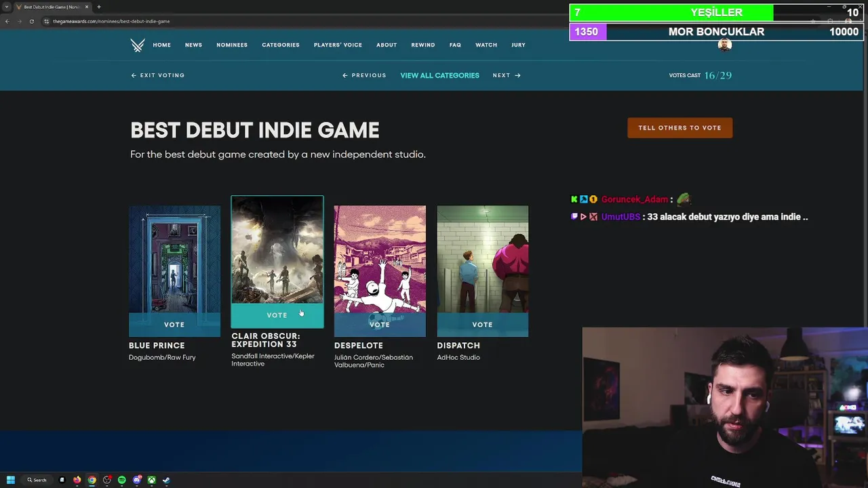The image size is (868, 488).
Task: Go back with the browser back arrow
Action: (x=7, y=21)
